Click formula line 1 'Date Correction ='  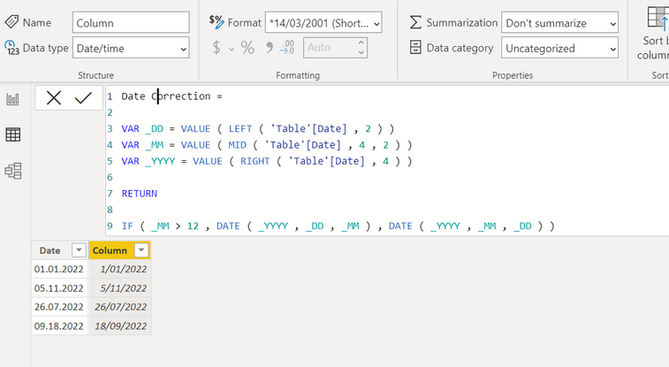click(172, 96)
